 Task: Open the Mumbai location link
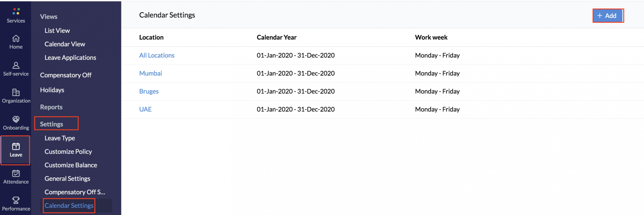coord(150,73)
